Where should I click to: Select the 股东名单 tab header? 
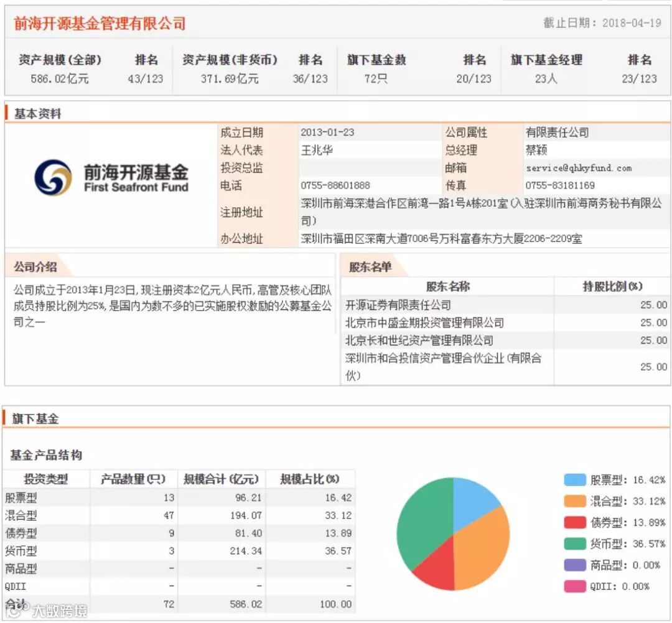coord(370,267)
